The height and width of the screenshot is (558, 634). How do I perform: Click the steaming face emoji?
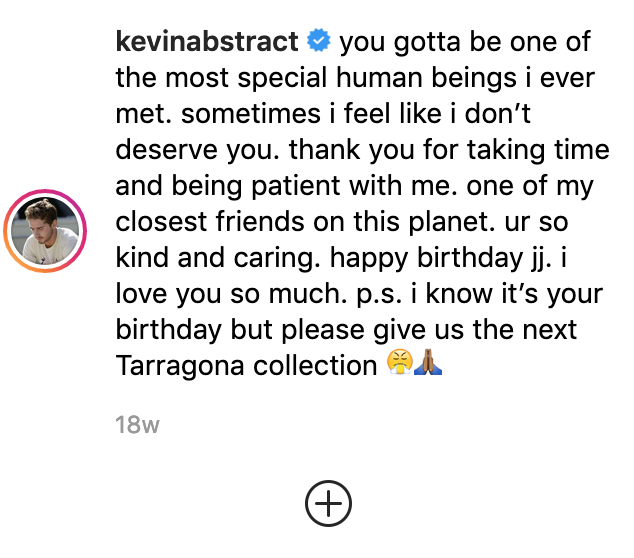tap(399, 365)
